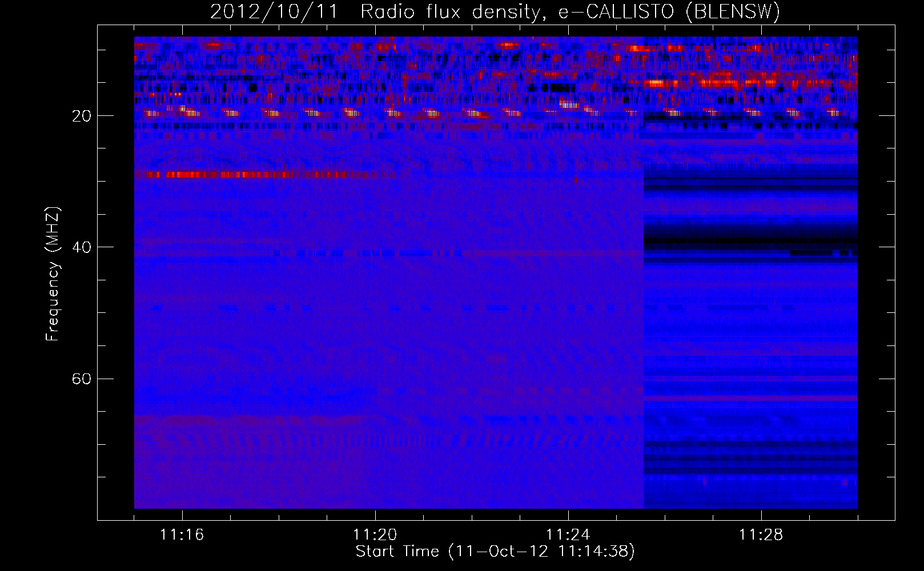The height and width of the screenshot is (571, 924).
Task: Click the 20 MHz frequency tick label
Action: point(82,116)
